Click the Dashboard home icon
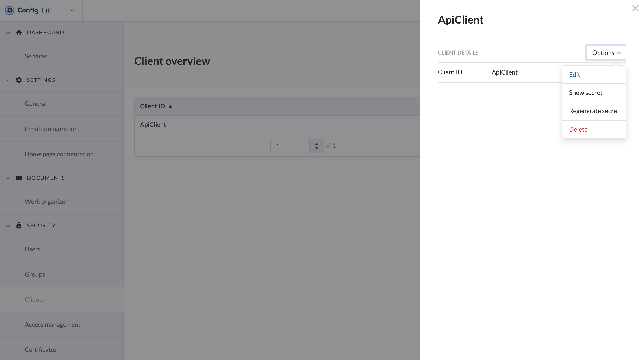The height and width of the screenshot is (360, 644). (19, 33)
